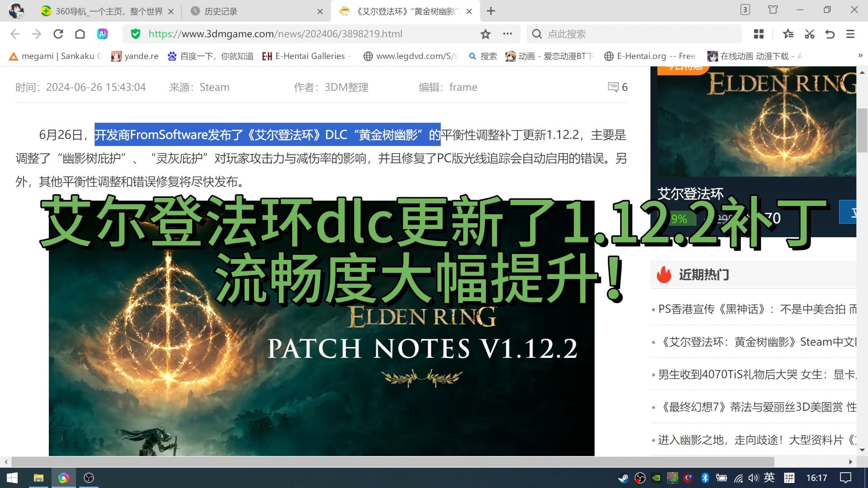Screen dimensions: 868x488
Task: Click the vertical scrollbar down arrow
Action: coord(862,450)
